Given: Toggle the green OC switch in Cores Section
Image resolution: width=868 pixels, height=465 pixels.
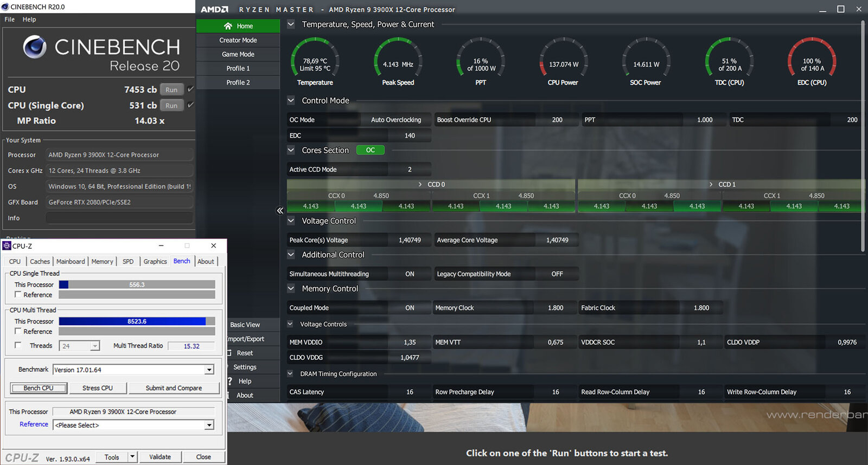Looking at the screenshot, I should coord(371,150).
